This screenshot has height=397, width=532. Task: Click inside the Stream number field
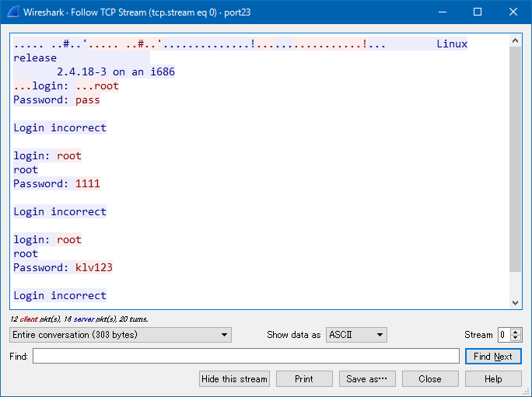(504, 335)
